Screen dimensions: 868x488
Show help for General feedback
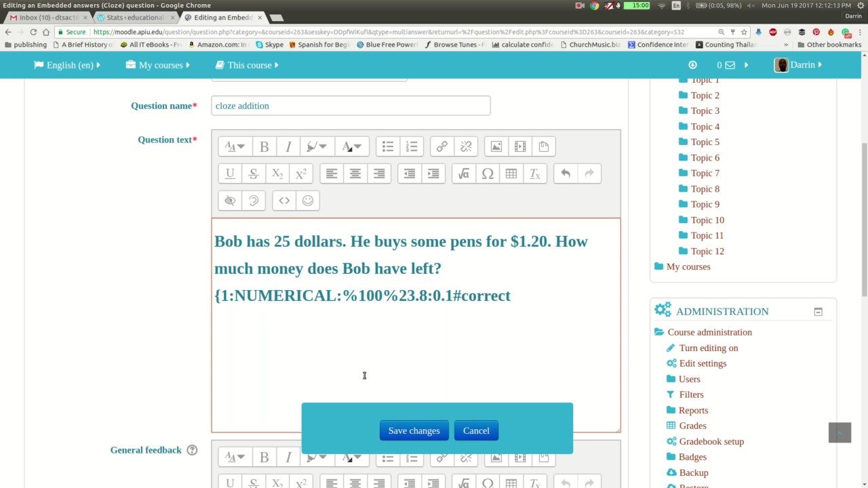click(x=192, y=450)
